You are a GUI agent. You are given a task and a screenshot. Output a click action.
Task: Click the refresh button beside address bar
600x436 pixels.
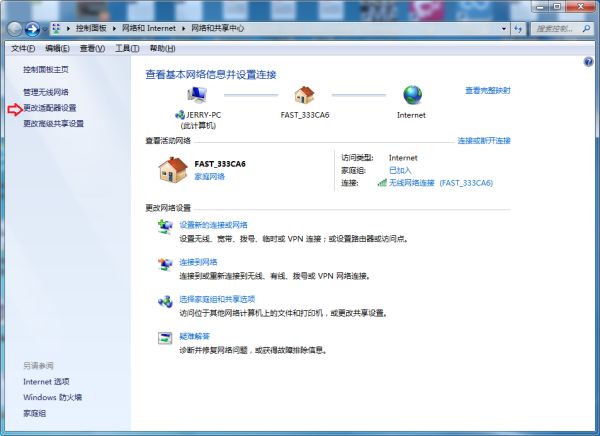(518, 29)
